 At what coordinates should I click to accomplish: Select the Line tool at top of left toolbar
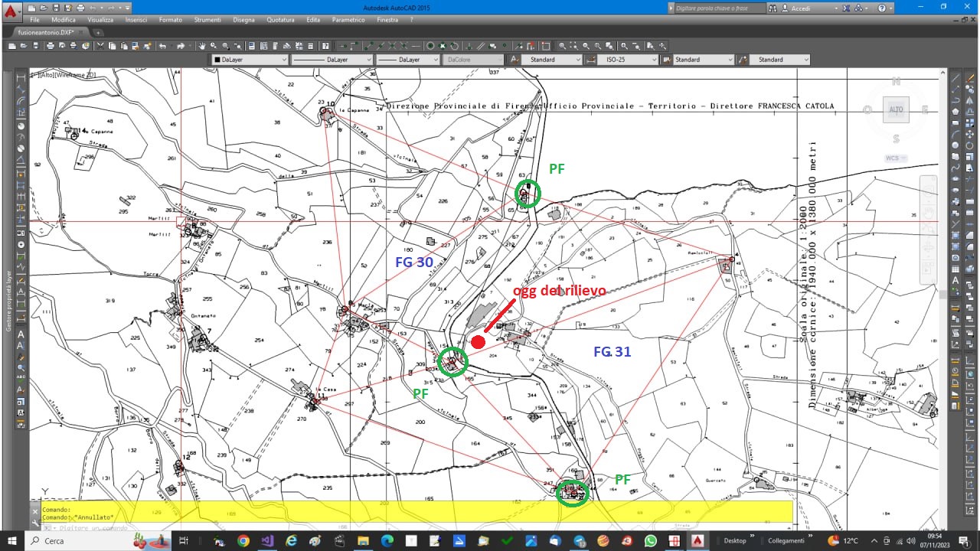21,78
